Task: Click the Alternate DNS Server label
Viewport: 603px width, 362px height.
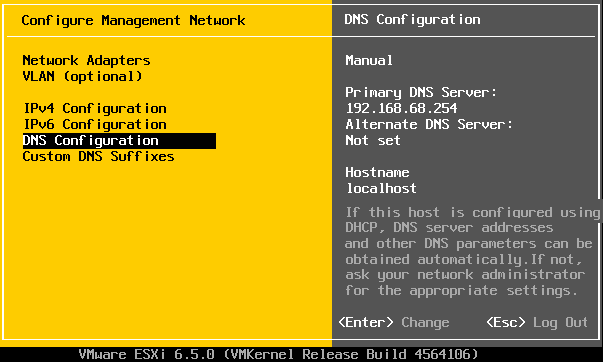Action: click(429, 125)
